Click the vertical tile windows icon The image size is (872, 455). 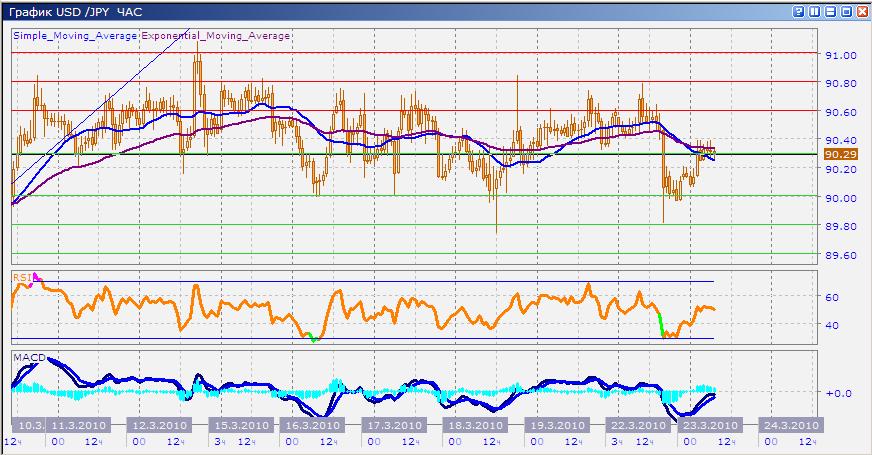(815, 12)
